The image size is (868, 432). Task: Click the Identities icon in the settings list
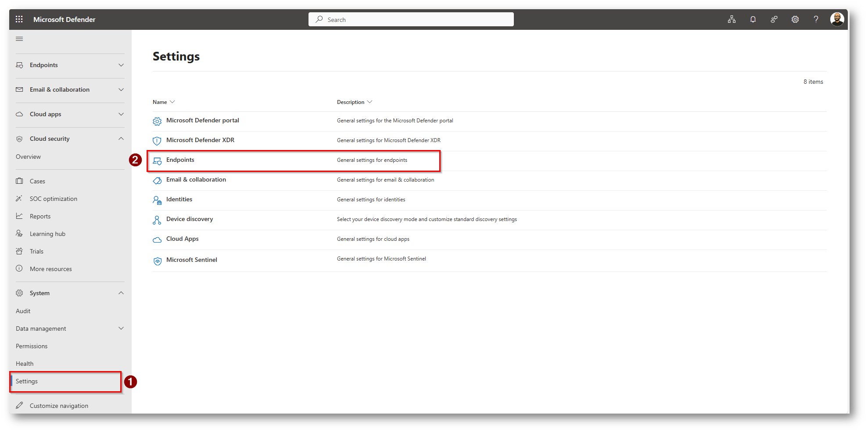(x=157, y=200)
